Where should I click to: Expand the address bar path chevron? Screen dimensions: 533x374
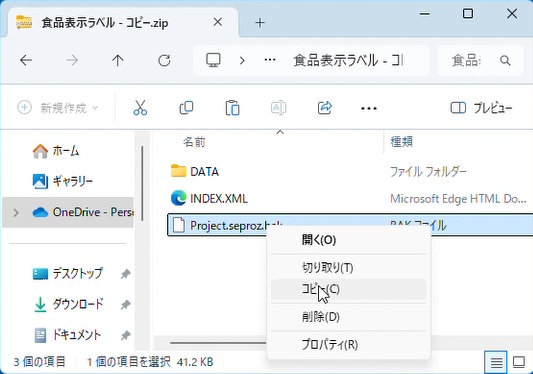tap(242, 61)
